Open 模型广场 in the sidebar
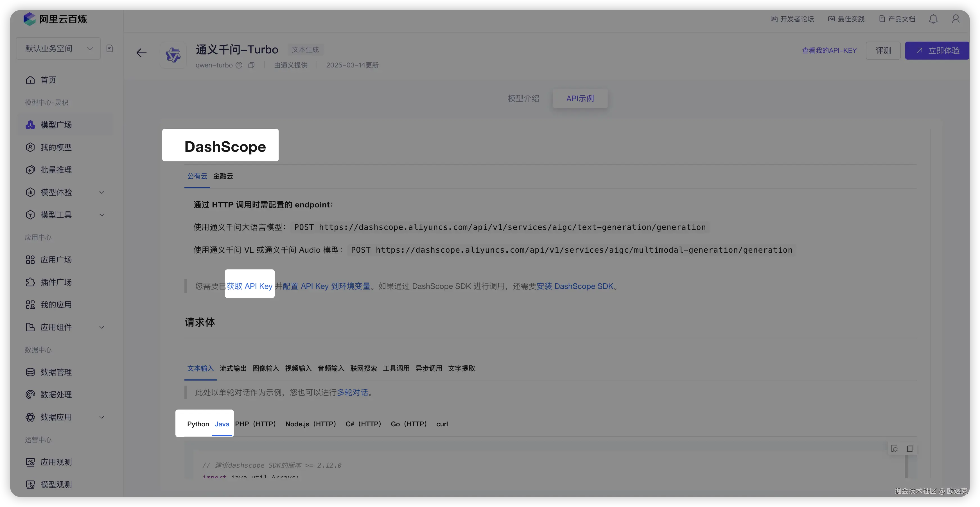 [x=56, y=125]
